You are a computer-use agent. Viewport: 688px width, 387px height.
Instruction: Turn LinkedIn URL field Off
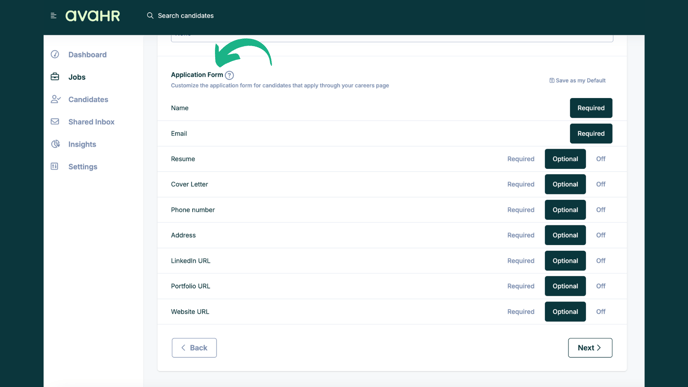[x=601, y=261]
